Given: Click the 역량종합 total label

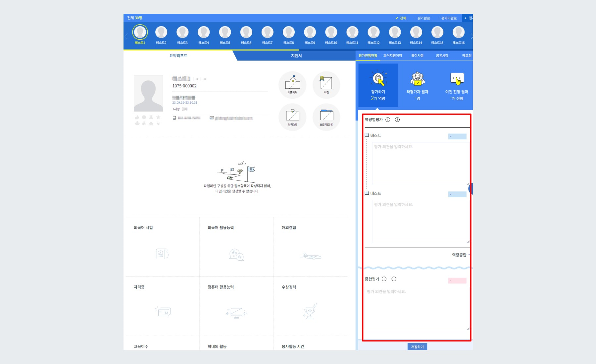Looking at the screenshot, I should tap(459, 255).
